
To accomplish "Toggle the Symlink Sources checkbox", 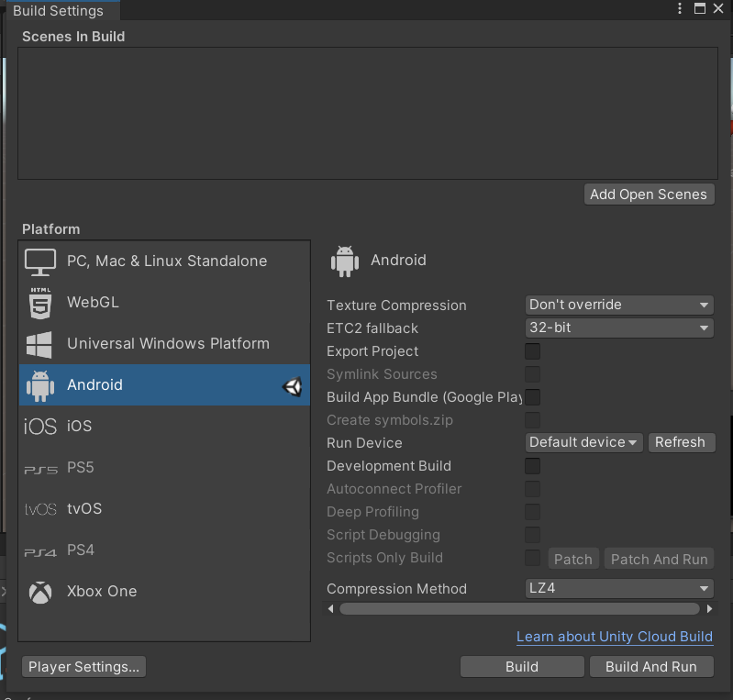I will [532, 374].
